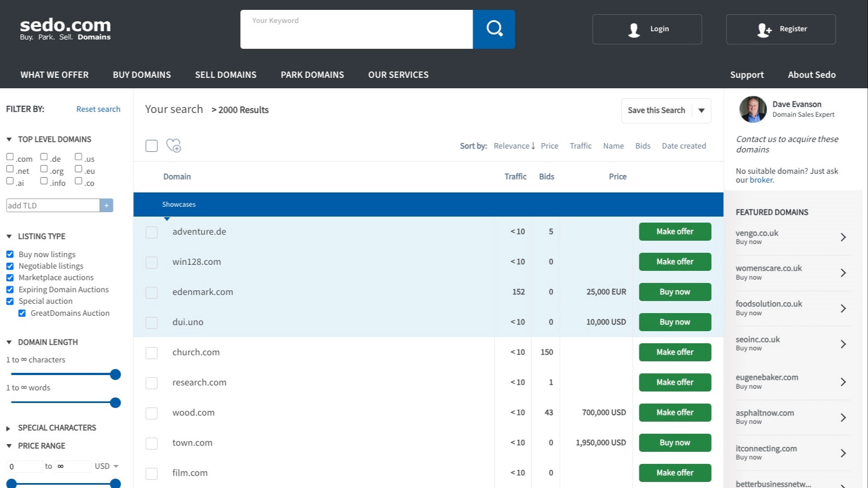This screenshot has width=868, height=488.
Task: Open asphaltnow.com featured domain arrow
Action: [843, 417]
